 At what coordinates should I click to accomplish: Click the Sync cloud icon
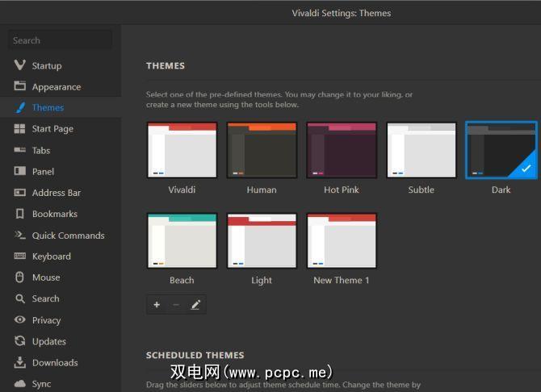(19, 383)
